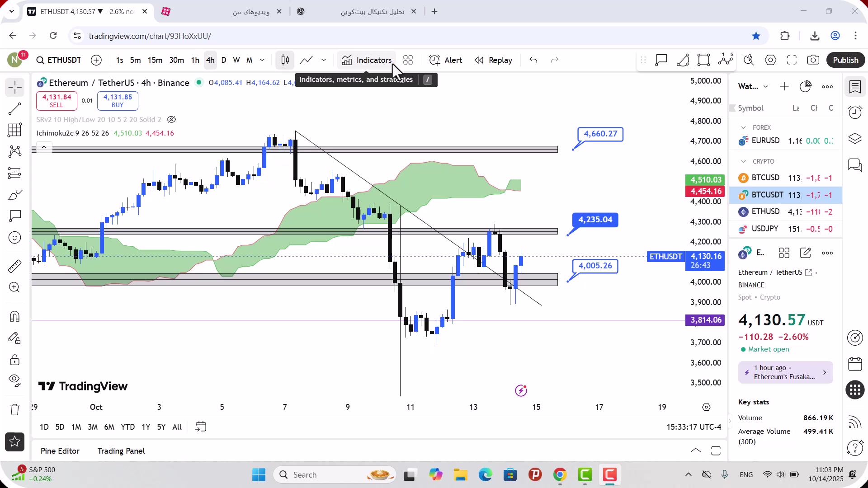868x488 pixels.
Task: Open alerts clock sidebar icon
Action: 855,112
